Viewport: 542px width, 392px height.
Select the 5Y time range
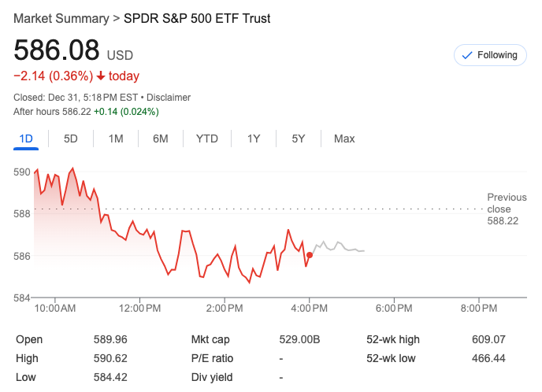pyautogui.click(x=299, y=139)
